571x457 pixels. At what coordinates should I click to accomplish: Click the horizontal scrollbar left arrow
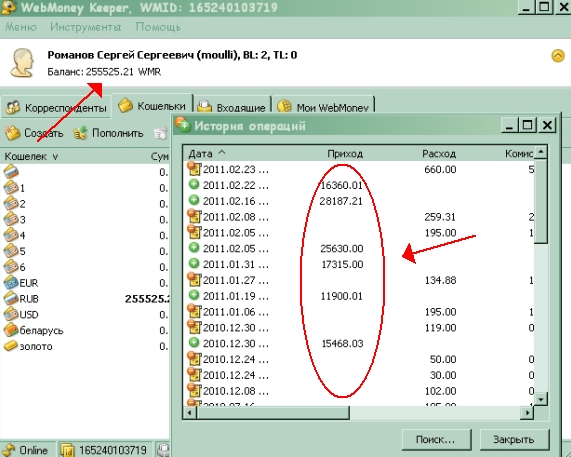(x=189, y=413)
